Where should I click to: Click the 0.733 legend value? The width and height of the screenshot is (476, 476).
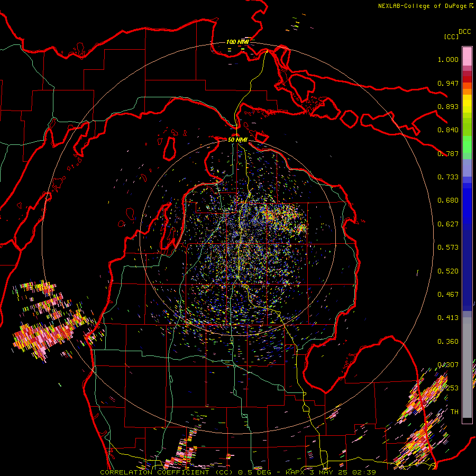[x=448, y=177]
